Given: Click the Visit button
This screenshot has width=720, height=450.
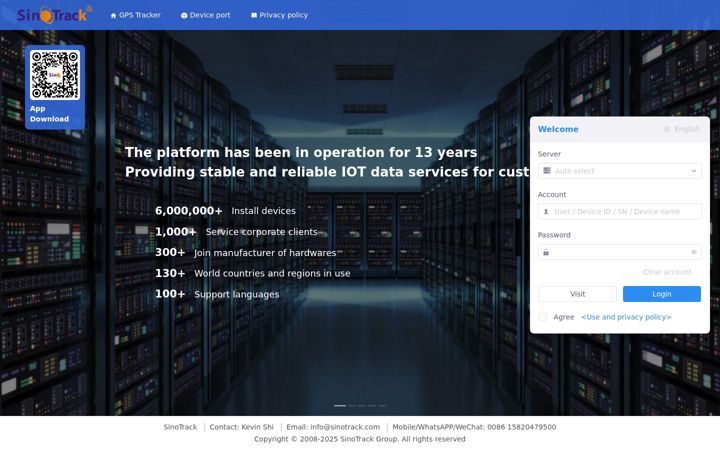Looking at the screenshot, I should (x=578, y=294).
